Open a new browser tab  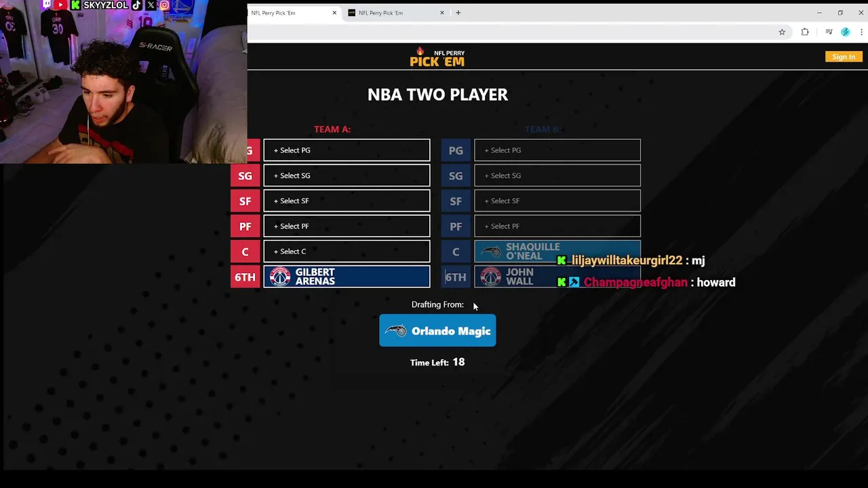[x=458, y=13]
